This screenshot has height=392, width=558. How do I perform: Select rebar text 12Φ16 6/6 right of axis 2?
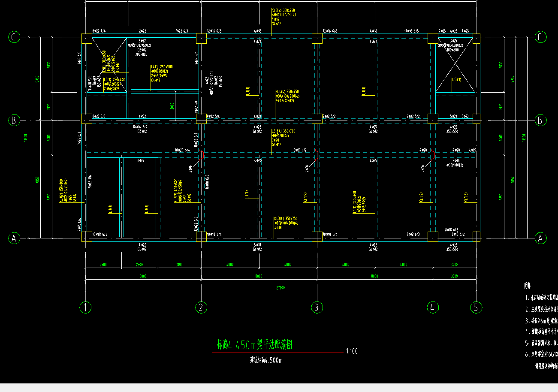[214, 31]
